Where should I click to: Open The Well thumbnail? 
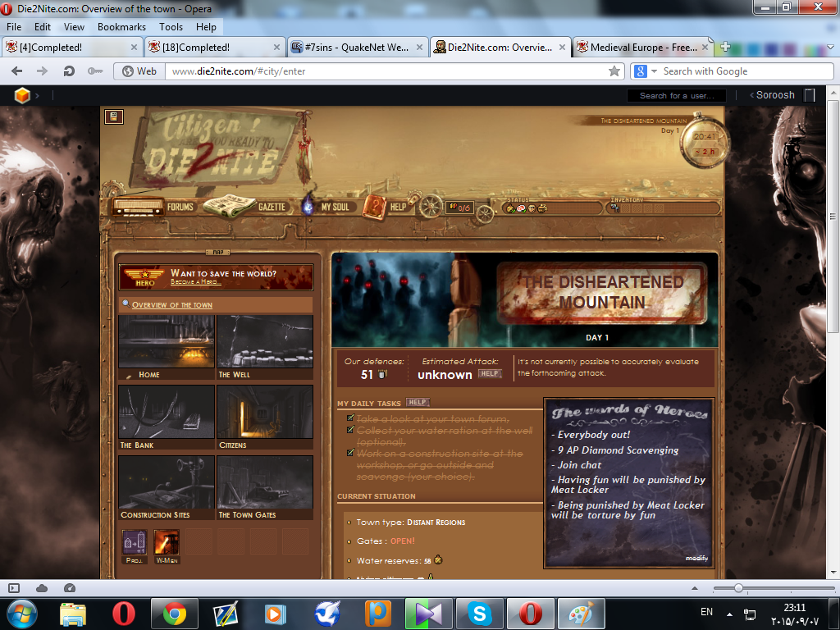265,347
